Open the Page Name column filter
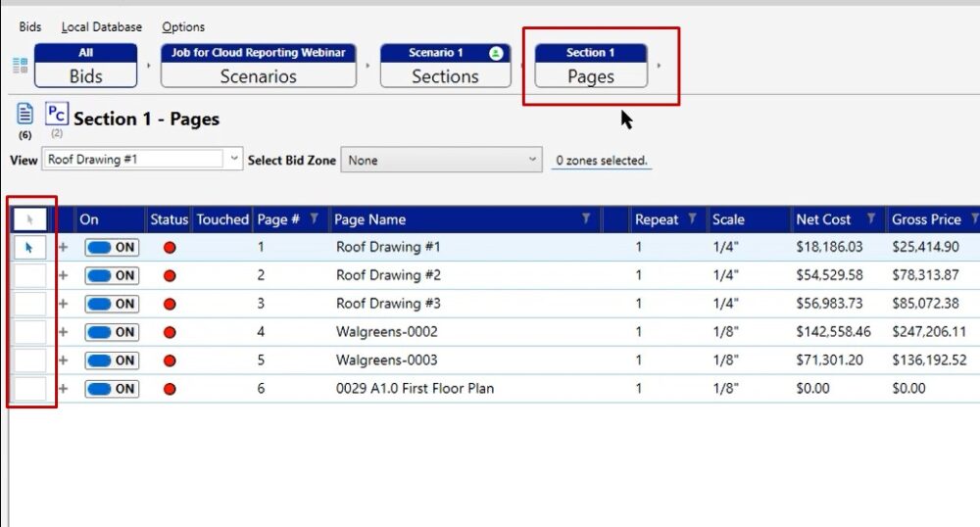Image resolution: width=980 pixels, height=527 pixels. pos(586,219)
